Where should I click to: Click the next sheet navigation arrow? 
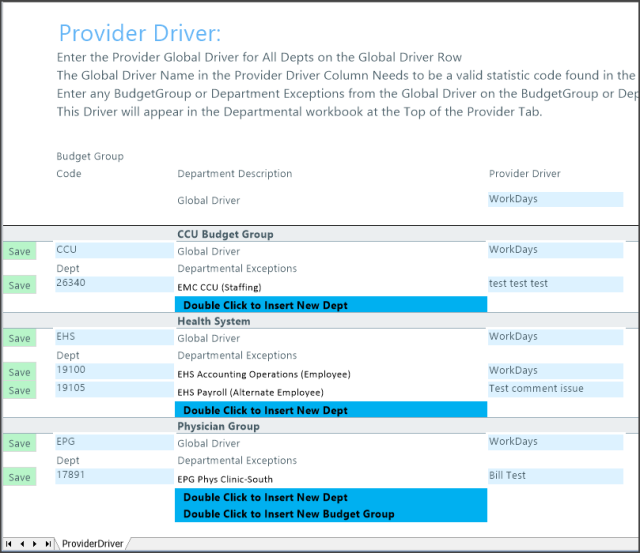[35, 544]
